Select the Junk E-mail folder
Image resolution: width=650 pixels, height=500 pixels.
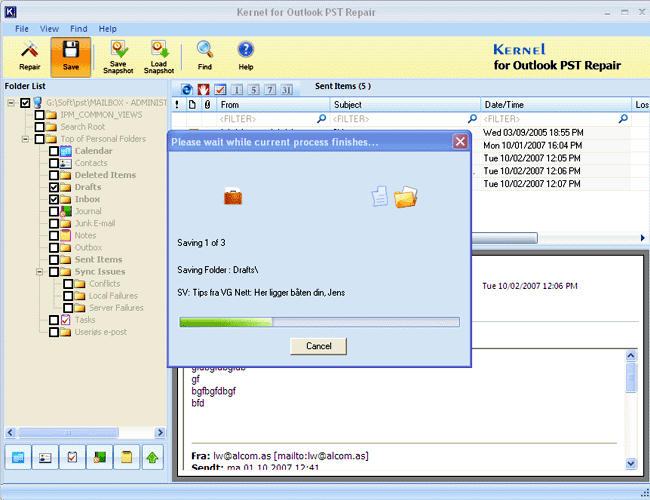click(95, 223)
